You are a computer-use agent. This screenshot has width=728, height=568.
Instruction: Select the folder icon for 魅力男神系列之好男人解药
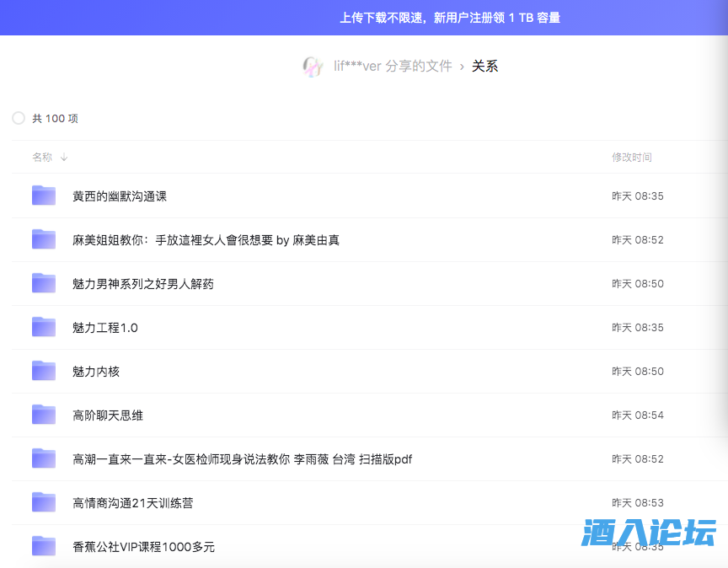(43, 283)
